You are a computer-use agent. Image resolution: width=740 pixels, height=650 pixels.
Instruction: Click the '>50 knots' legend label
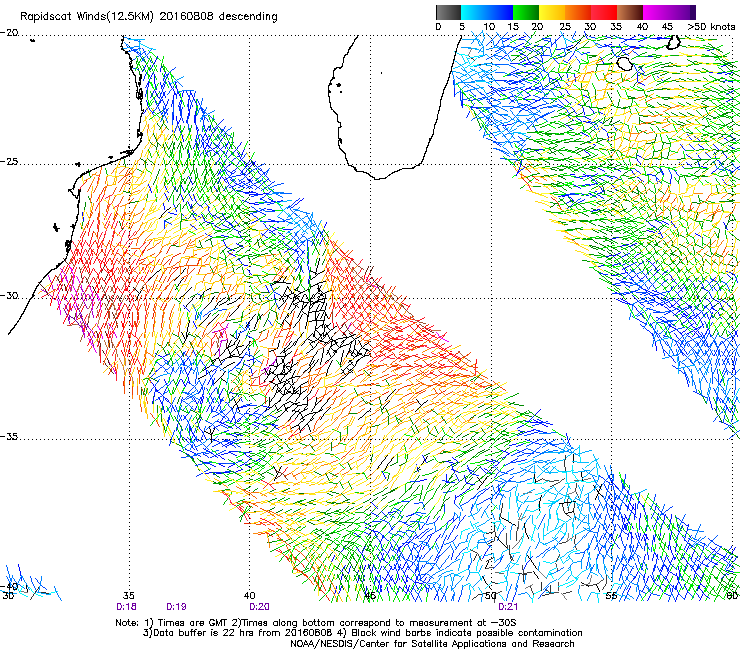(711, 27)
